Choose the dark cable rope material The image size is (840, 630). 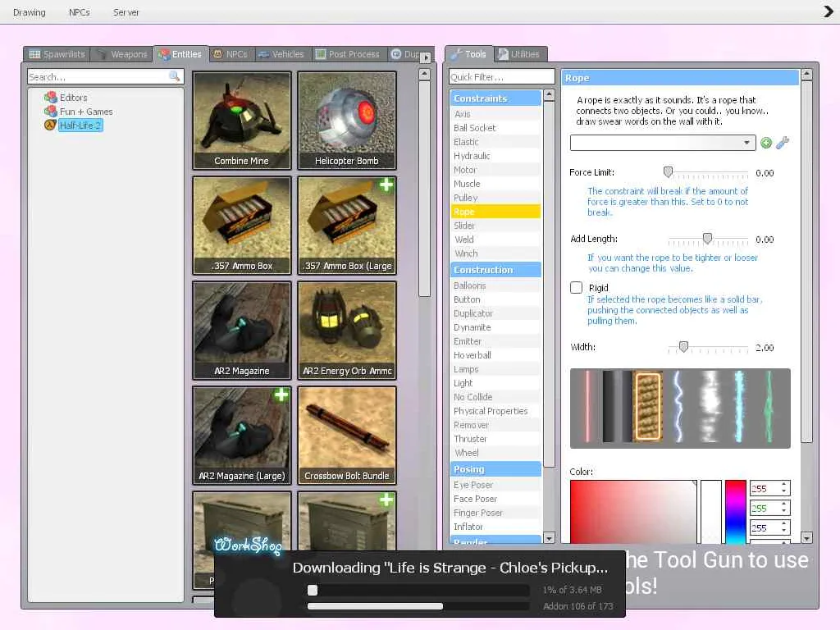point(618,407)
